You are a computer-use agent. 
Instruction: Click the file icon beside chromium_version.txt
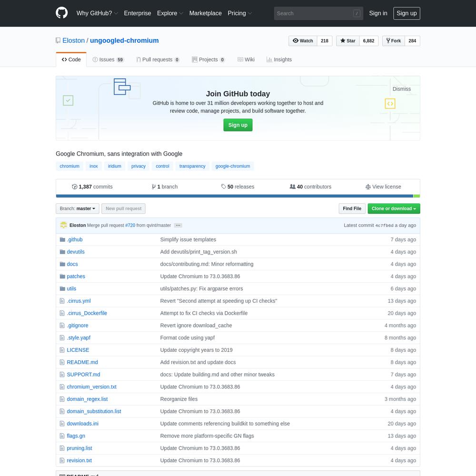[62, 387]
